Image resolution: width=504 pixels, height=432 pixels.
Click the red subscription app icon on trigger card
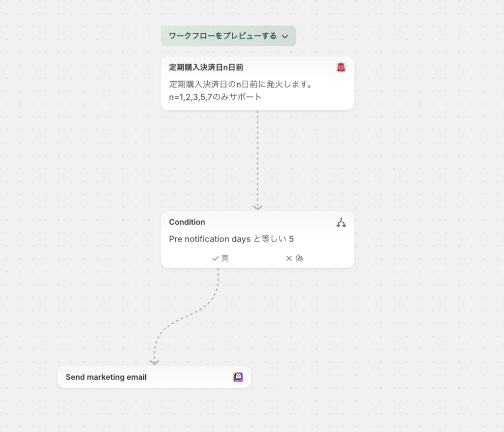pos(341,67)
